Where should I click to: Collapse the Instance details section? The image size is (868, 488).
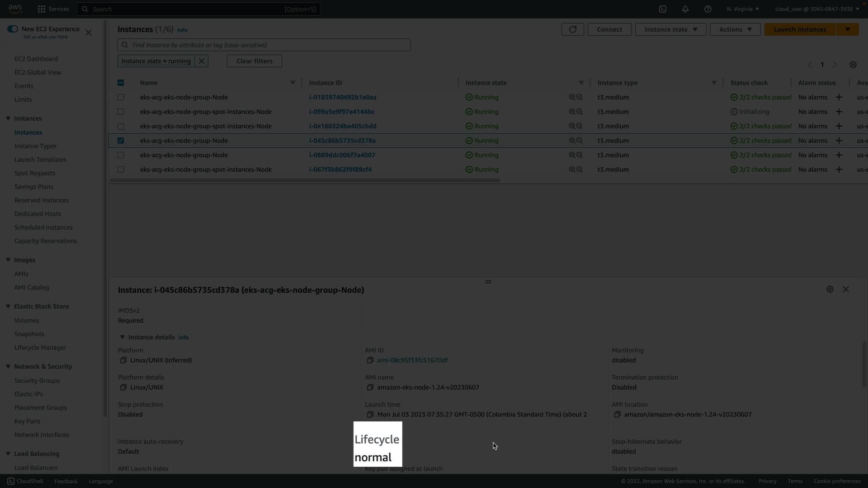coord(122,337)
